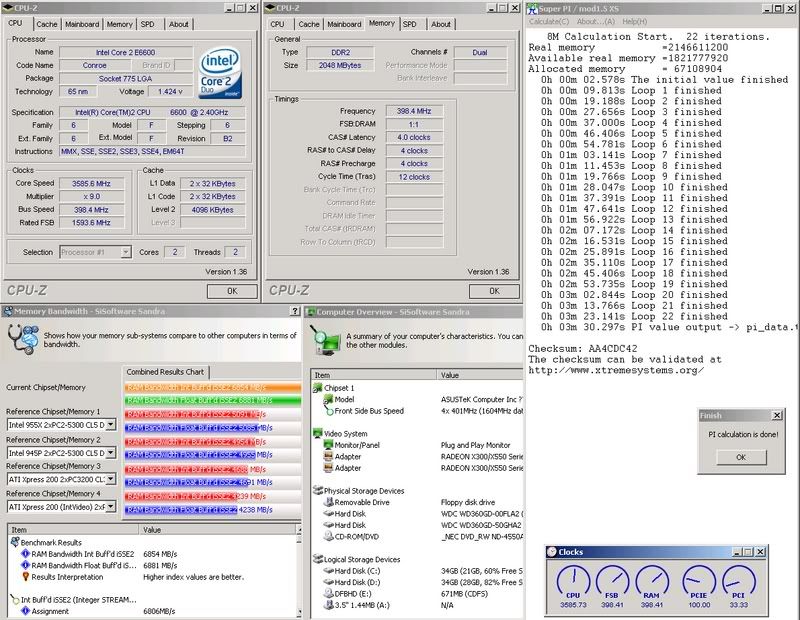
Task: Select the Hard Disk (C:) icon
Action: tap(329, 571)
